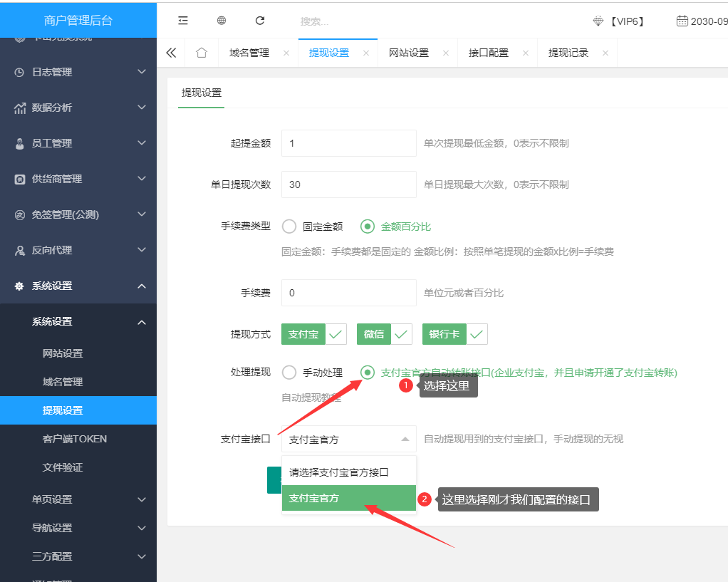Switch to 提现记录 tab
Image resolution: width=728 pixels, height=582 pixels.
[568, 53]
